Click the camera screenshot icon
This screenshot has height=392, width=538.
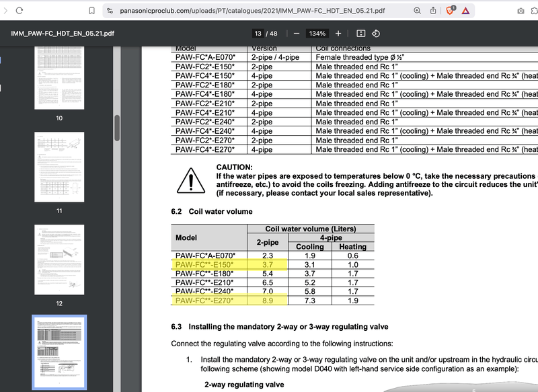point(521,11)
